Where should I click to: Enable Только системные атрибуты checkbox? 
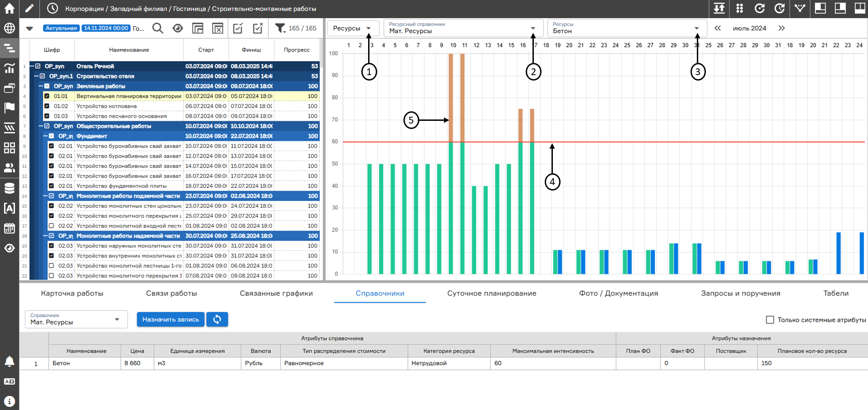point(770,319)
